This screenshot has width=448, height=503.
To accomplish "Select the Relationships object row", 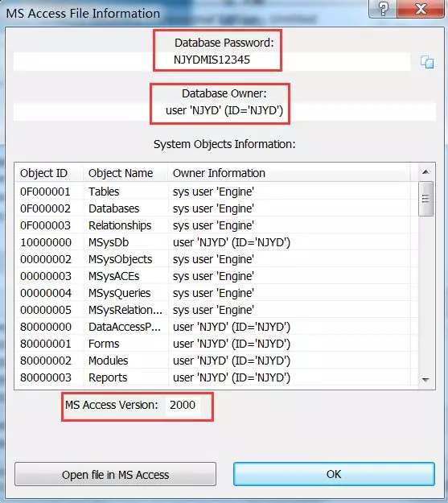I will pos(216,225).
